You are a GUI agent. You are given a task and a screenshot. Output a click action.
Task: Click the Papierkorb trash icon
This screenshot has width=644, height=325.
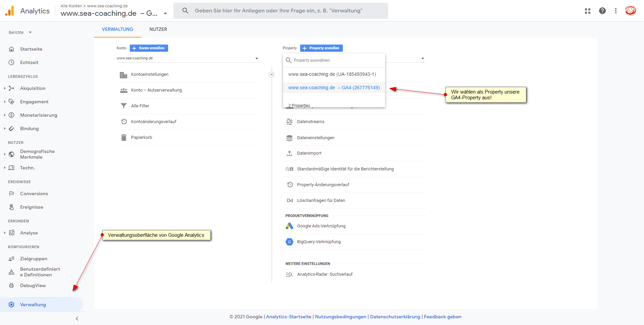tap(123, 138)
